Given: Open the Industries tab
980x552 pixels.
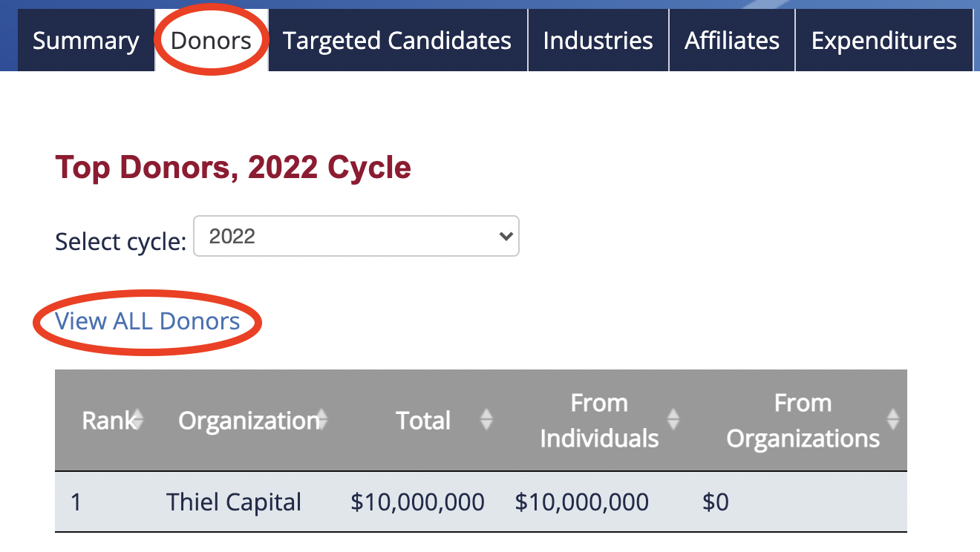Looking at the screenshot, I should [598, 40].
